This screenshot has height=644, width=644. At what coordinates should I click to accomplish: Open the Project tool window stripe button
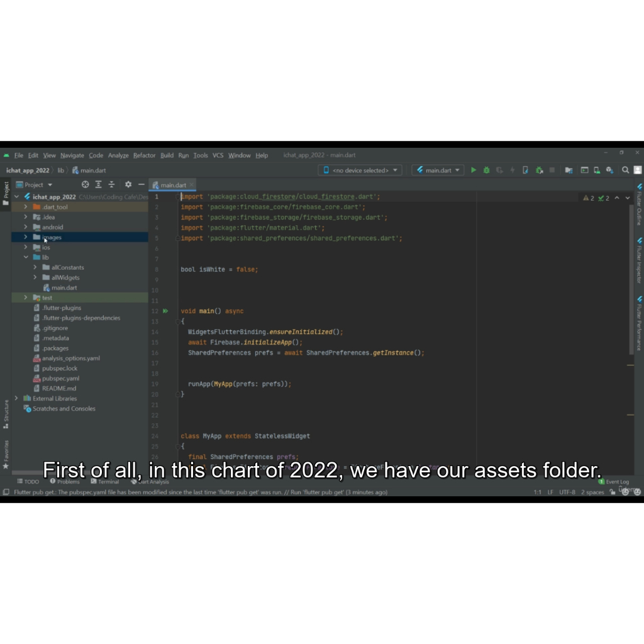click(6, 194)
